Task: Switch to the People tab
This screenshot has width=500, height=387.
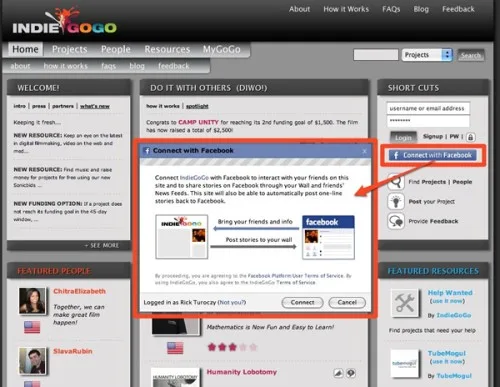Action: (x=116, y=49)
